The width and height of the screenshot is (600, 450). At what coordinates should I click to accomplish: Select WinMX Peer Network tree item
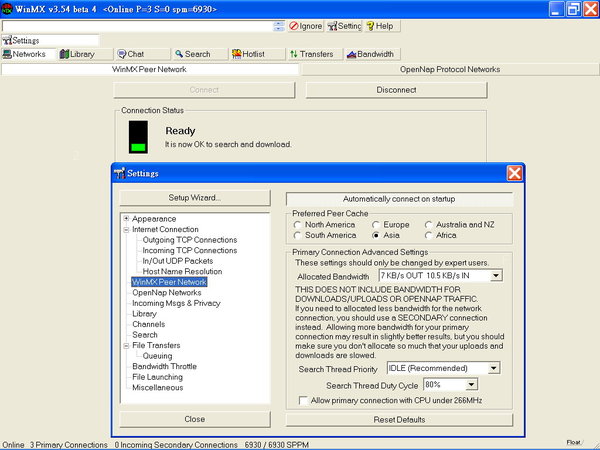(169, 282)
